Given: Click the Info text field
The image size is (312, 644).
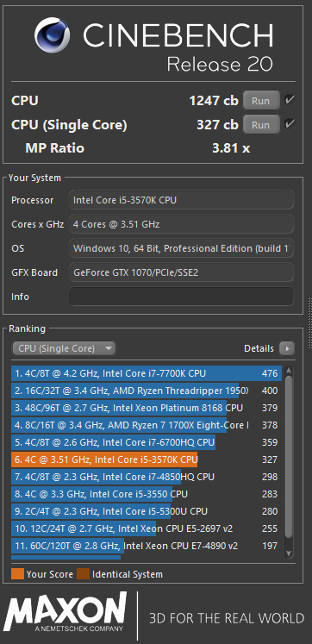Looking at the screenshot, I should point(182,296).
